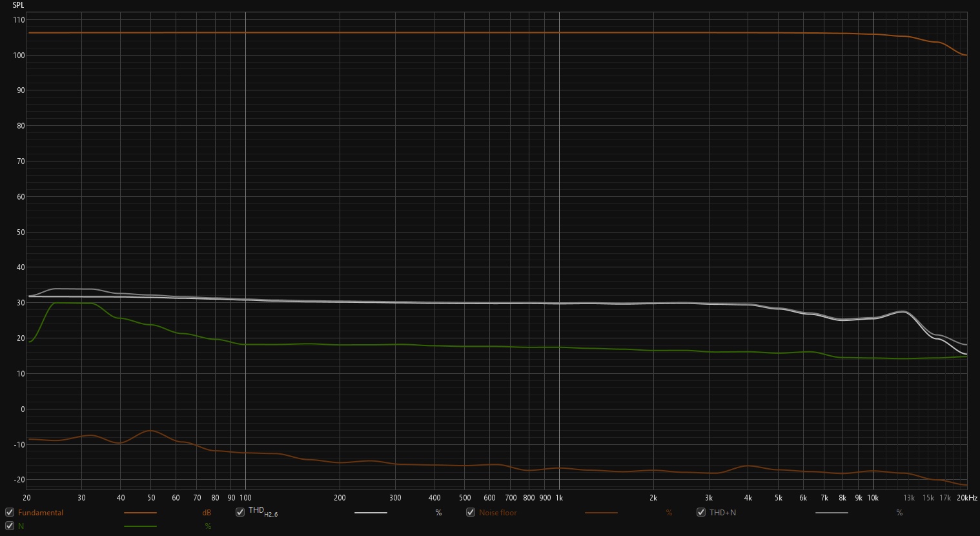The height and width of the screenshot is (536, 980).
Task: Click the white THD line swatch
Action: pos(371,513)
